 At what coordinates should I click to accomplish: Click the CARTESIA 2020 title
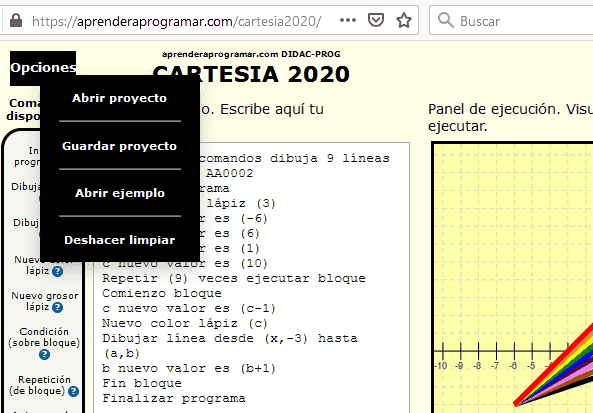pyautogui.click(x=251, y=74)
